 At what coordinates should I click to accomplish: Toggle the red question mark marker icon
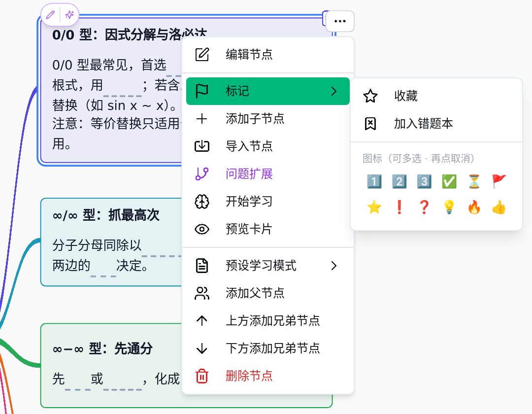pos(424,207)
